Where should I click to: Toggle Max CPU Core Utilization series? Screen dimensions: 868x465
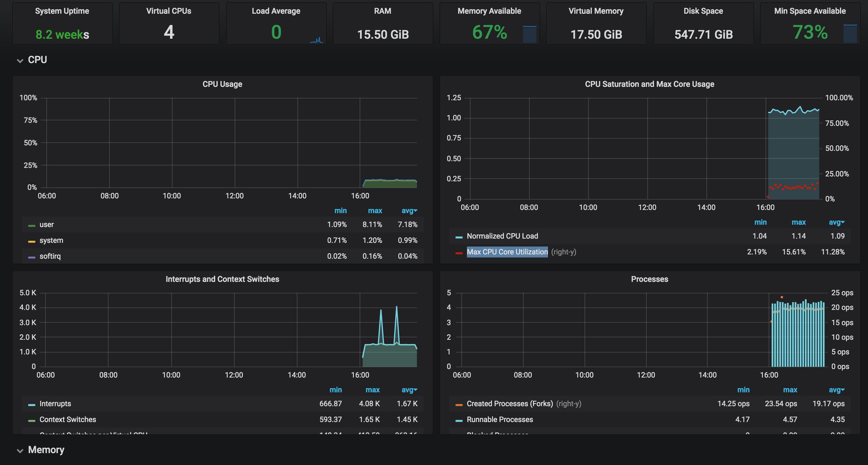507,252
